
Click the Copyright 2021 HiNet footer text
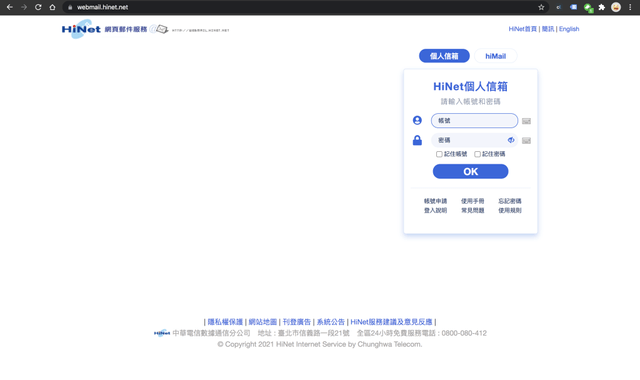pos(320,344)
